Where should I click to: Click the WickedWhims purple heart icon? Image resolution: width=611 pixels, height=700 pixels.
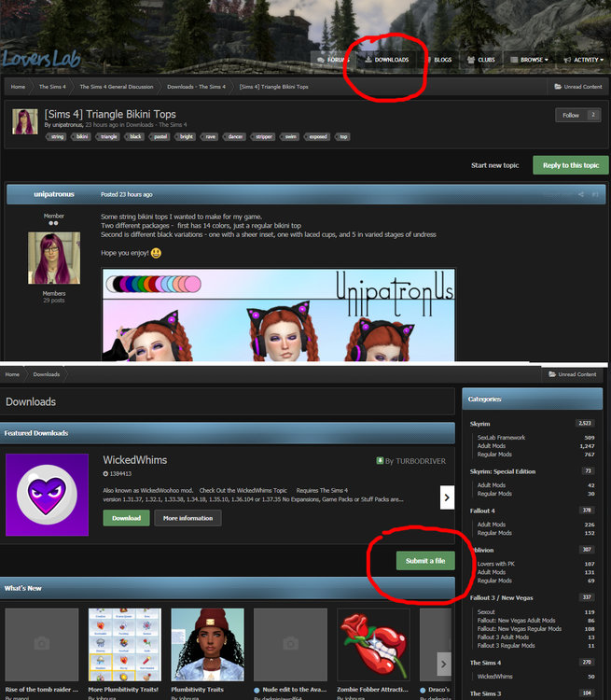(47, 495)
